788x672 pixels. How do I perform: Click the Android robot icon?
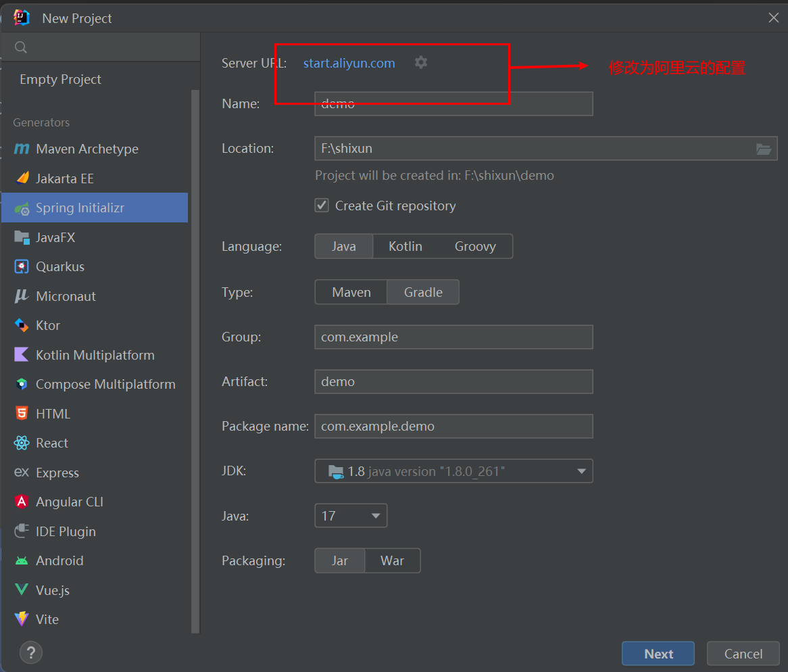pos(22,560)
